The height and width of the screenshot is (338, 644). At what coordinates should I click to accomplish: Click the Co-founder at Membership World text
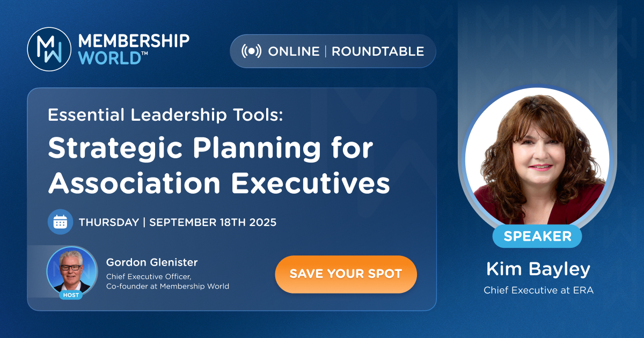[167, 286]
